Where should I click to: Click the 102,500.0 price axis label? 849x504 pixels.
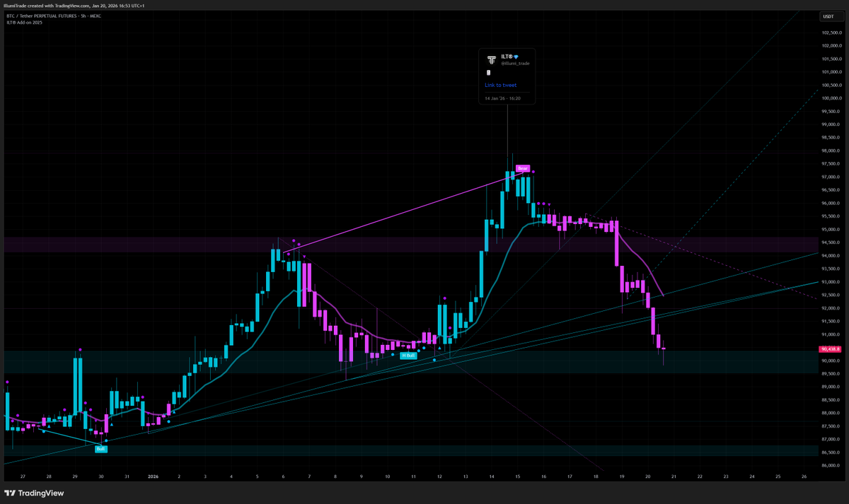tap(833, 33)
